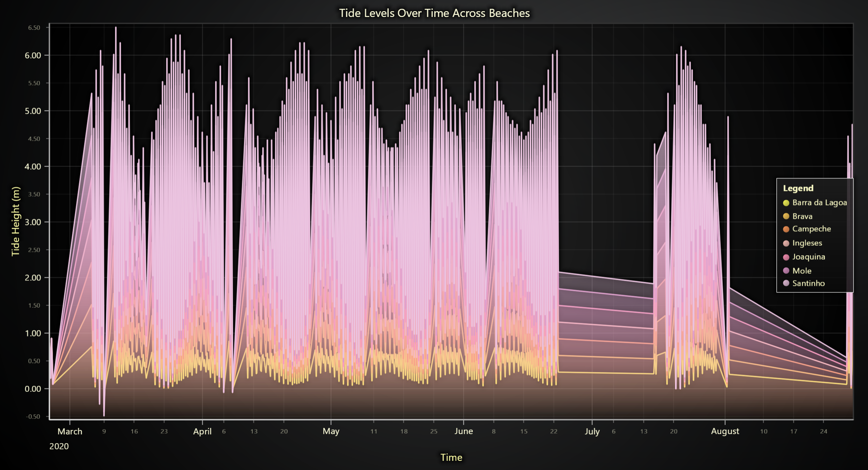
Task: Click the 5.50 tick on Y axis
Action: (x=34, y=83)
